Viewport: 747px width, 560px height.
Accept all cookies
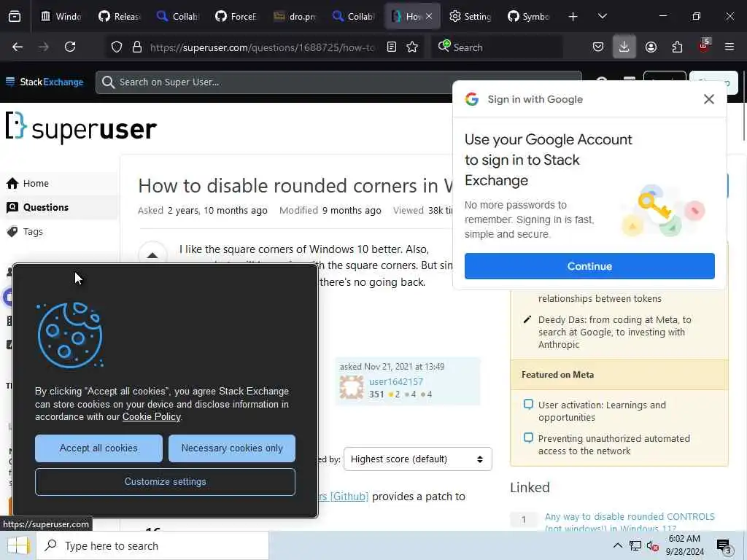pyautogui.click(x=98, y=448)
